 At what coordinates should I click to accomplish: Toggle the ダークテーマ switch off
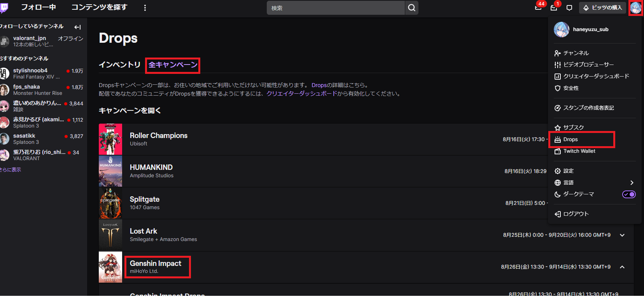629,194
